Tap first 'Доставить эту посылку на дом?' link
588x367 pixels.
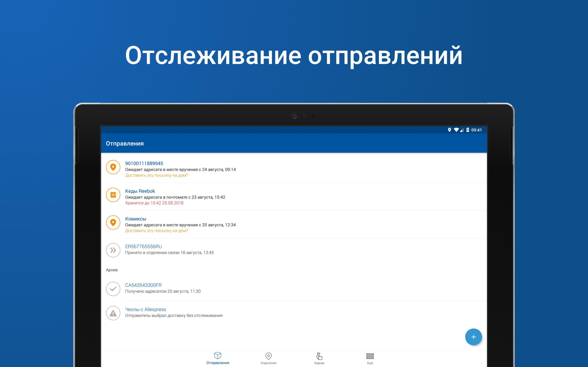coord(156,175)
